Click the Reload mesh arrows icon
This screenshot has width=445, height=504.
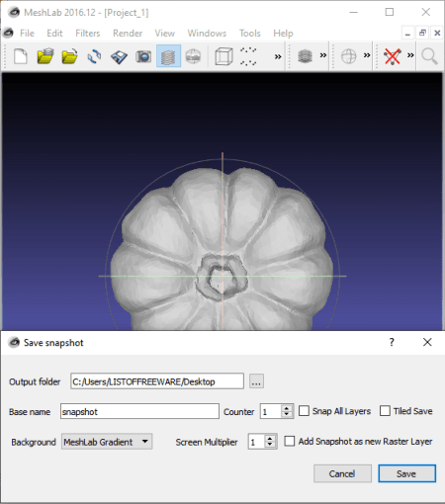(x=94, y=56)
